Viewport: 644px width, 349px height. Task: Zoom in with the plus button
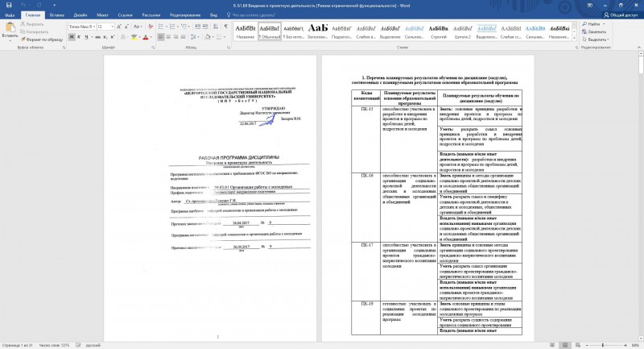point(625,345)
